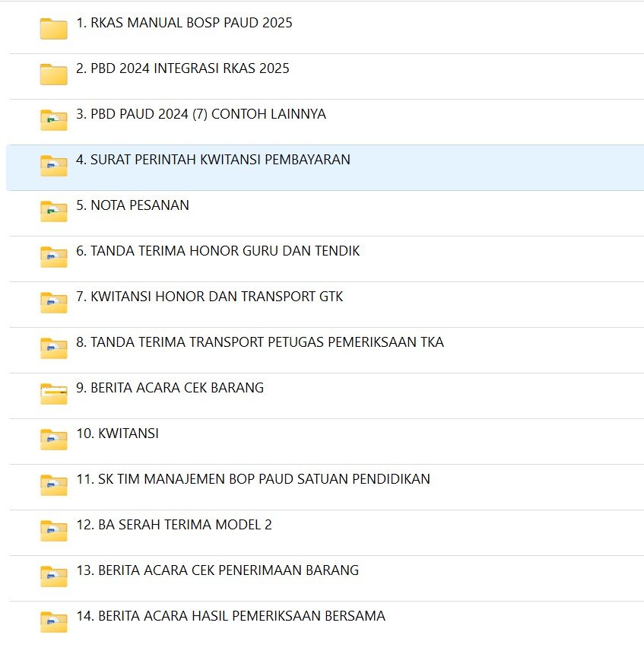Select the NOTA PESANAN folder icon
The height and width of the screenshot is (648, 644).
pyautogui.click(x=54, y=211)
